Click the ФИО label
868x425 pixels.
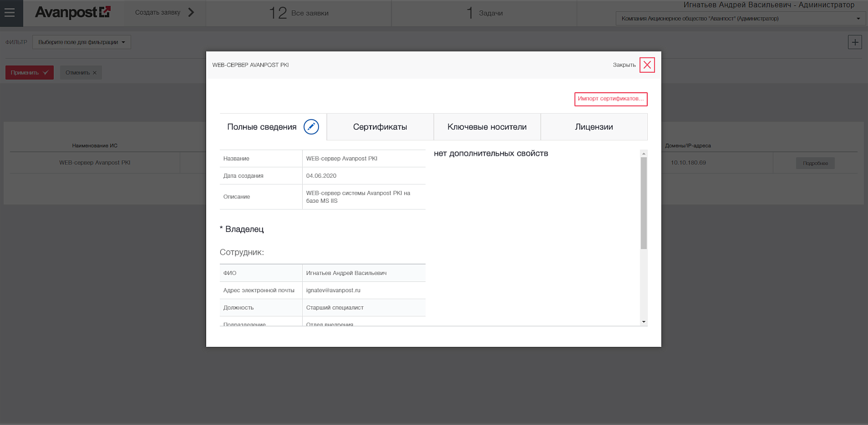click(229, 273)
